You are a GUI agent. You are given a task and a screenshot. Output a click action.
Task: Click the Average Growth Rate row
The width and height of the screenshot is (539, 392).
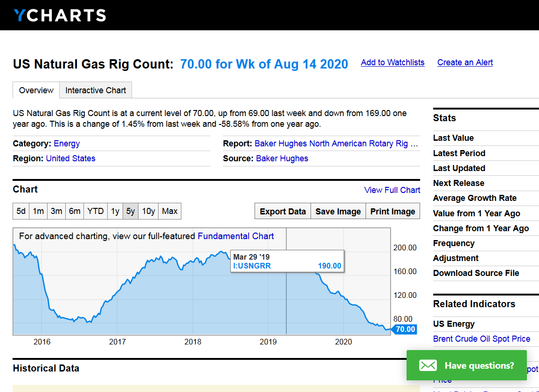[x=486, y=198]
